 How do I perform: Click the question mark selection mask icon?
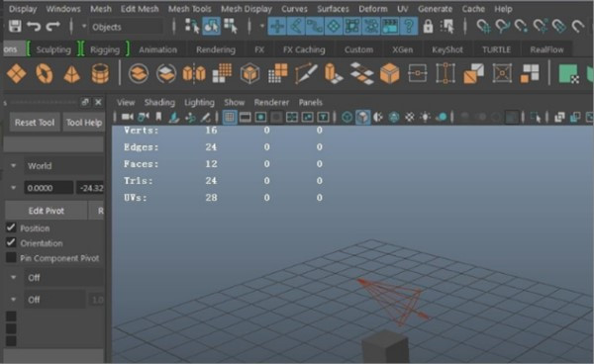[x=409, y=27]
